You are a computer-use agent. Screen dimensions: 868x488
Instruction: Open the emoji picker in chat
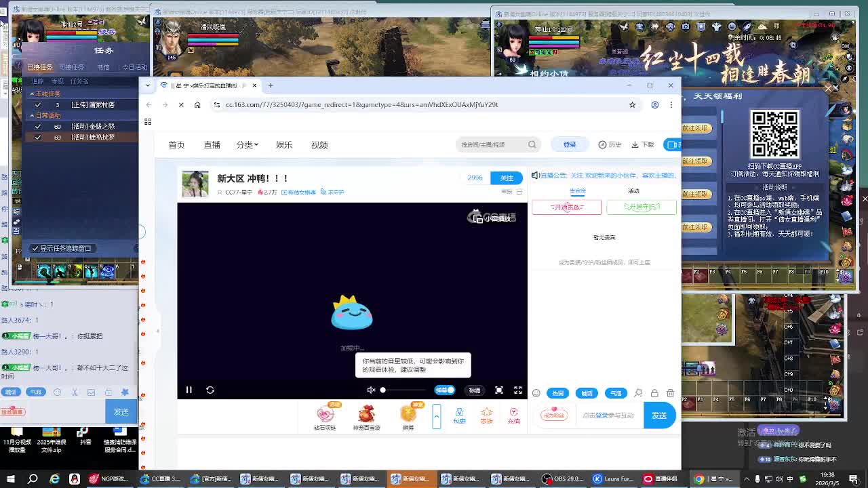pyautogui.click(x=536, y=393)
